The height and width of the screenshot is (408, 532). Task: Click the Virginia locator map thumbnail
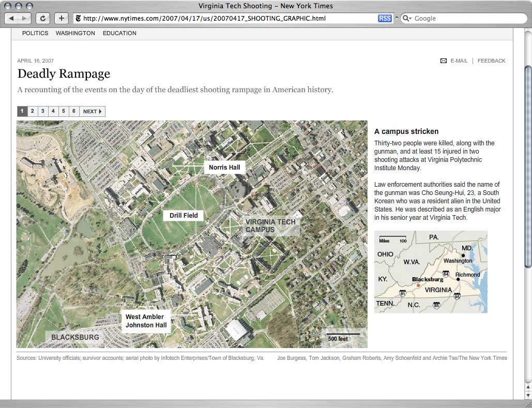(431, 272)
